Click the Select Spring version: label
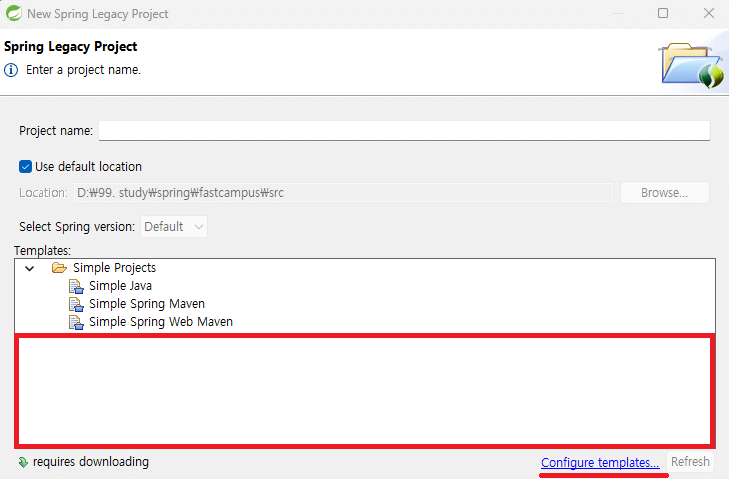This screenshot has height=479, width=729. coord(77,226)
